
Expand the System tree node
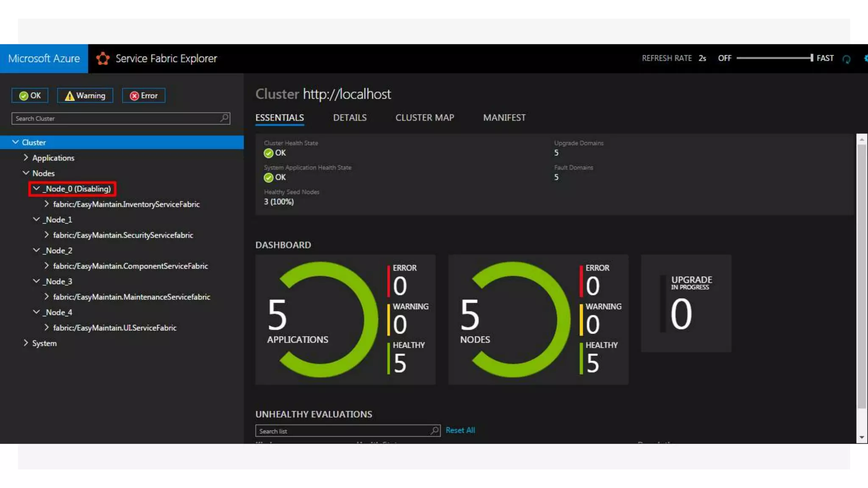click(x=26, y=343)
